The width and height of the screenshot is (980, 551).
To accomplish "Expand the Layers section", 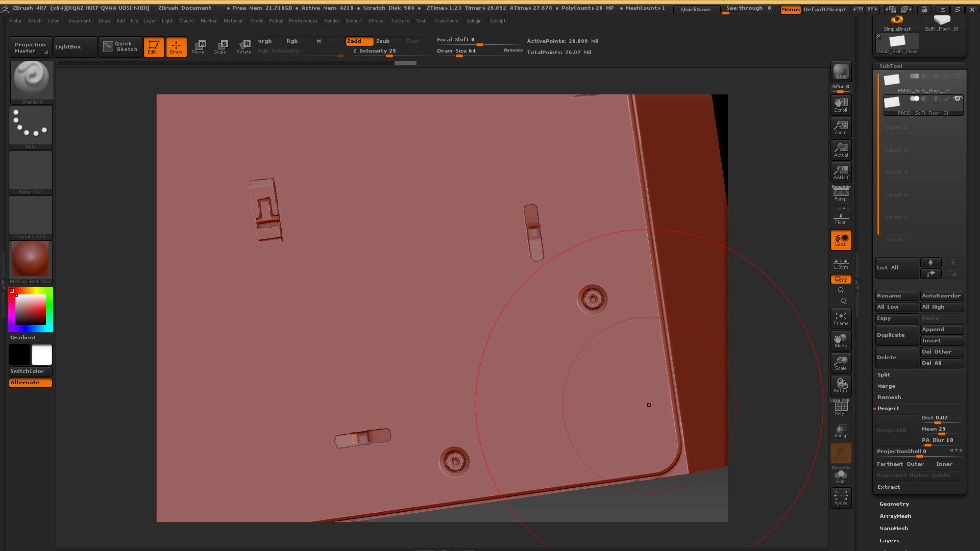I will (889, 540).
